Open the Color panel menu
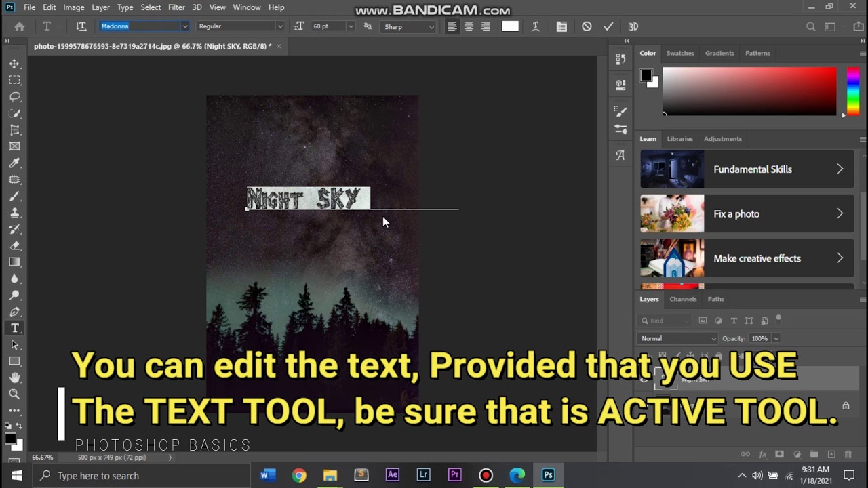 click(863, 53)
